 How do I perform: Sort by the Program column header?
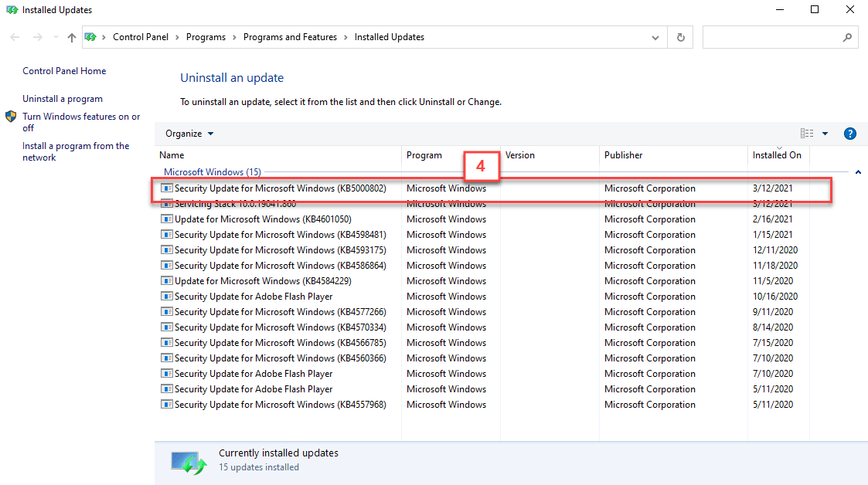[451, 155]
